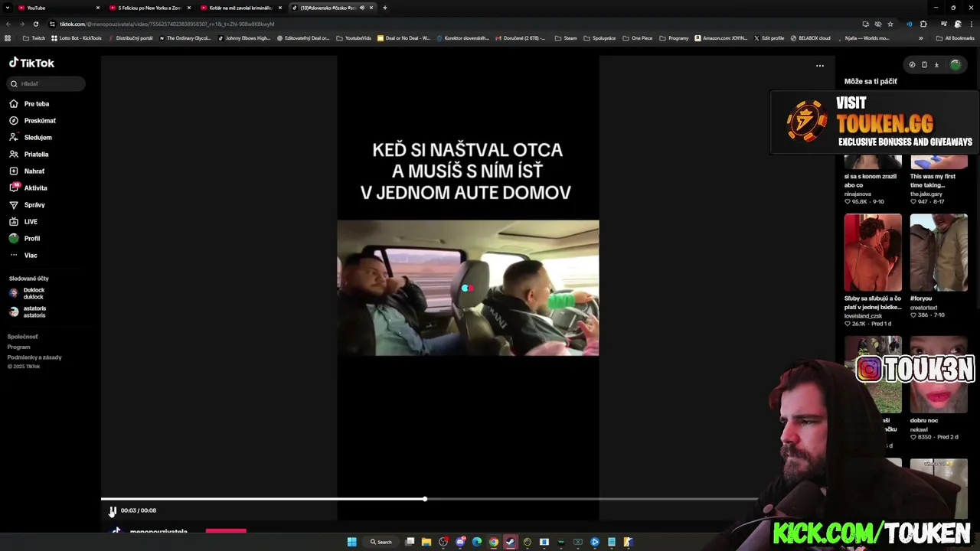Open Edit profile X bookmark
The height and width of the screenshot is (551, 980).
click(x=769, y=37)
